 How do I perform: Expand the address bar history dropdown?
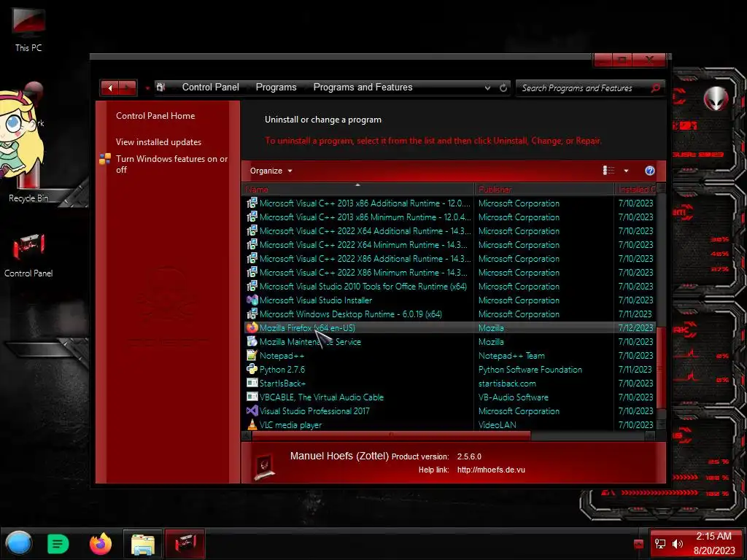(x=487, y=87)
